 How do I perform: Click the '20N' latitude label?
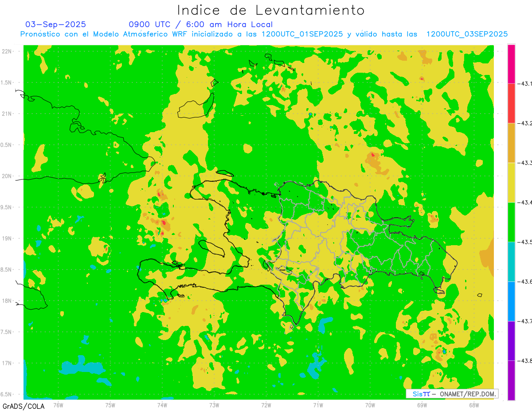7,176
